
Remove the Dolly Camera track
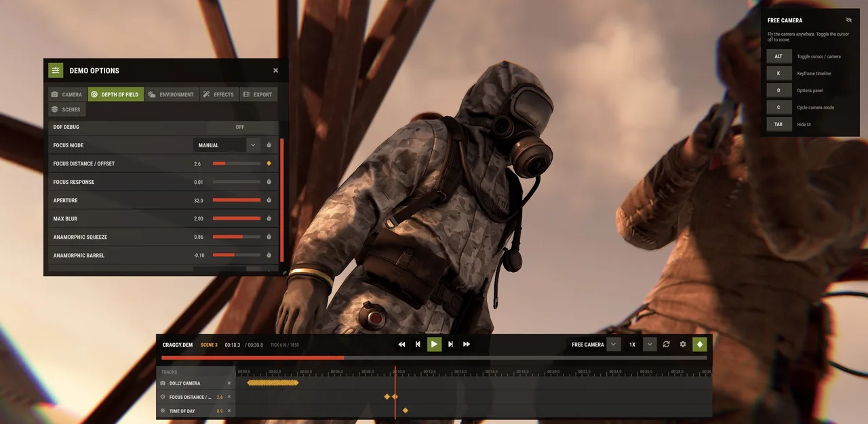click(229, 383)
